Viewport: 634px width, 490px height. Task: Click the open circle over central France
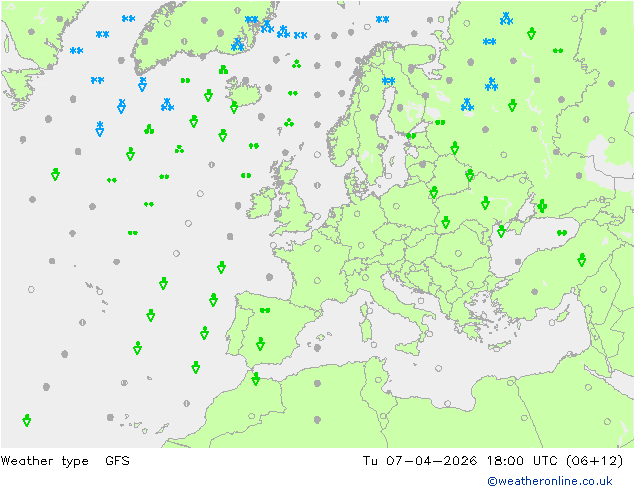coord(317,281)
